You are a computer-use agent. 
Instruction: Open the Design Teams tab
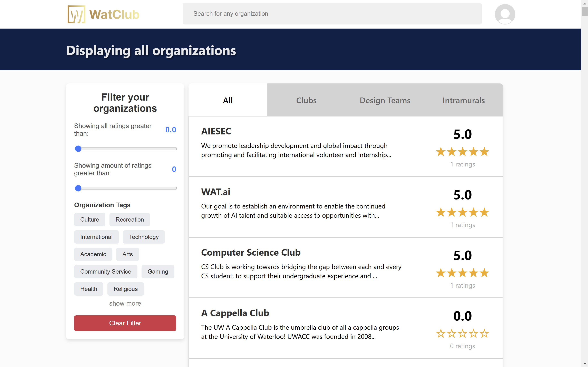point(385,100)
